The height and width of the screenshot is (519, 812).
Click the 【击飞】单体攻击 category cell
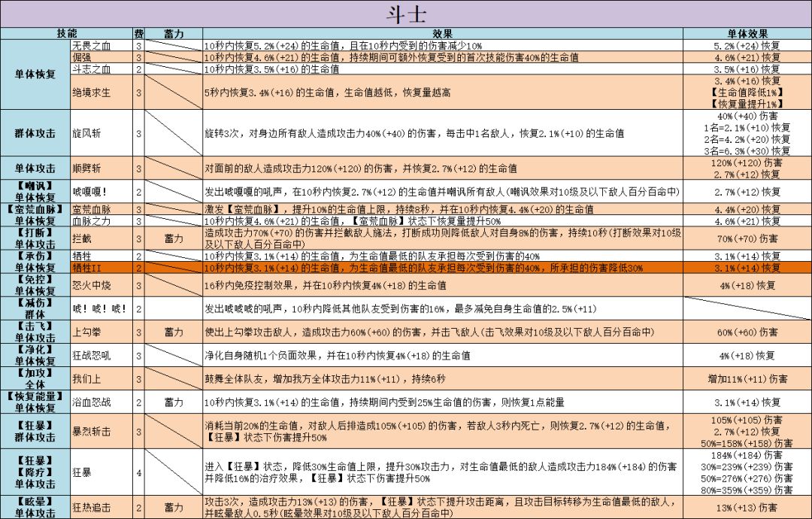point(35,332)
